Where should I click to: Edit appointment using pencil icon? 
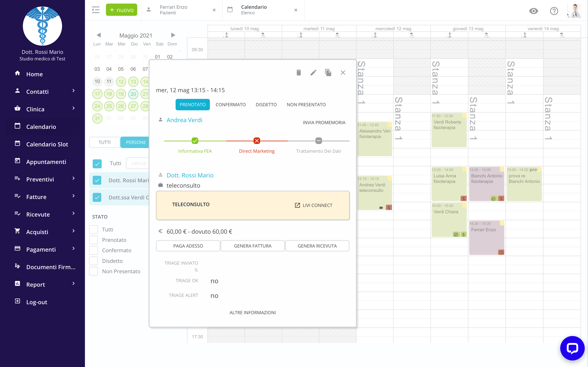pyautogui.click(x=313, y=73)
